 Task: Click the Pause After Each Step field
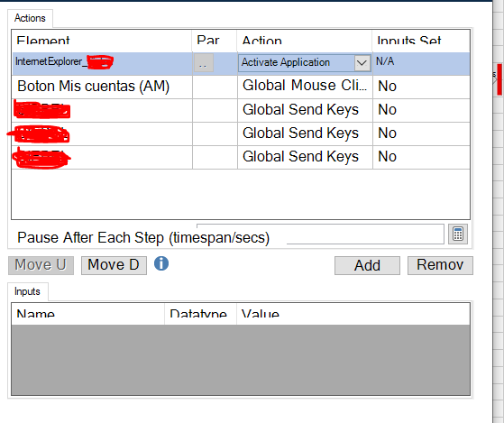(x=365, y=234)
